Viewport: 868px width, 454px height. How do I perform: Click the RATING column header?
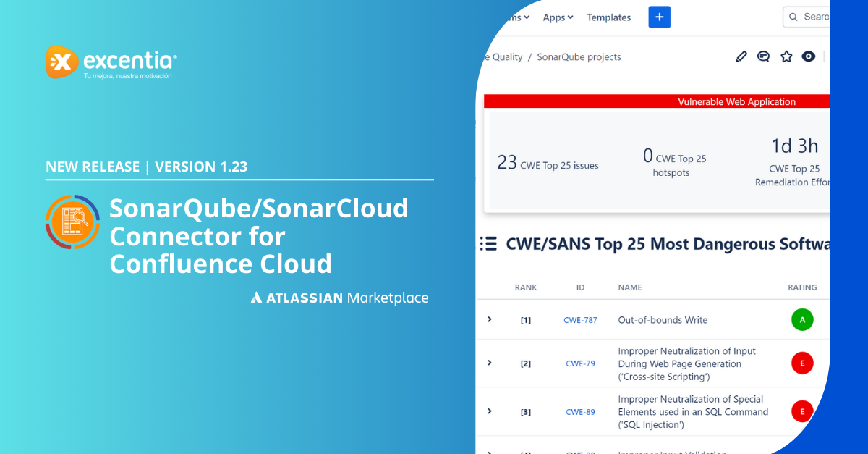tap(802, 287)
